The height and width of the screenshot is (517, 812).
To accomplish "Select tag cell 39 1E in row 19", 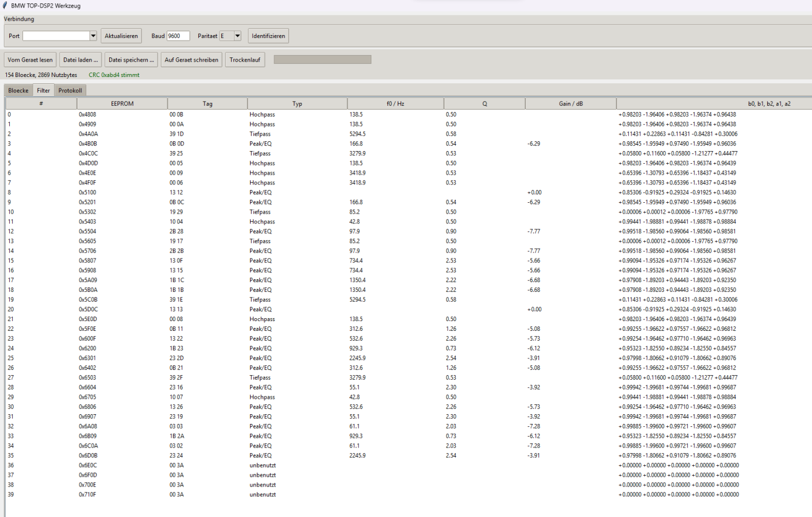I will [176, 300].
